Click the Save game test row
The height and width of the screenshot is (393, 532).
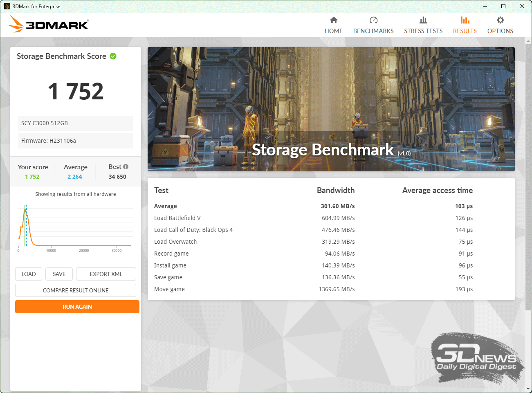coord(331,277)
